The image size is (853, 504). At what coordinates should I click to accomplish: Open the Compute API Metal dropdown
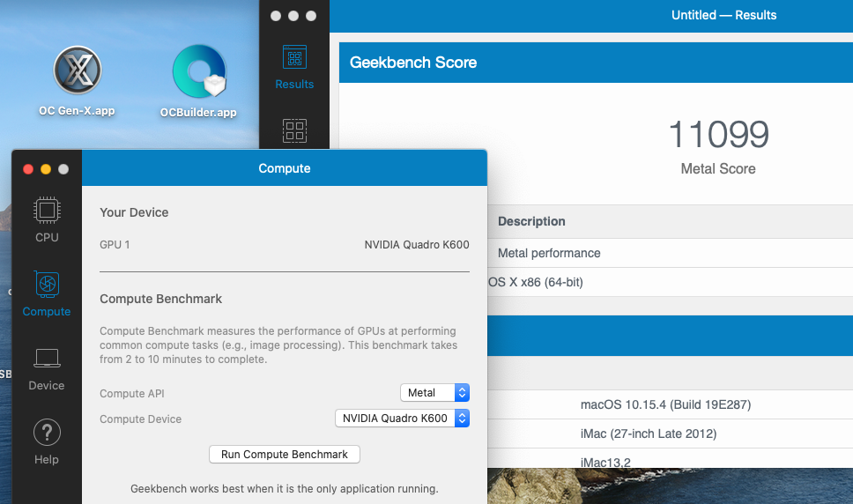(x=434, y=393)
